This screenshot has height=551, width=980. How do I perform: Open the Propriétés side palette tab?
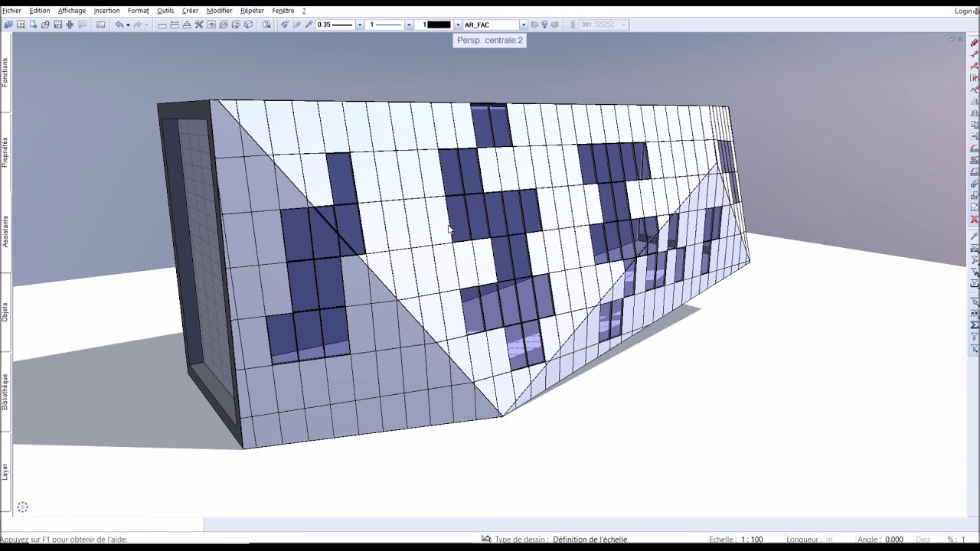pos(5,152)
